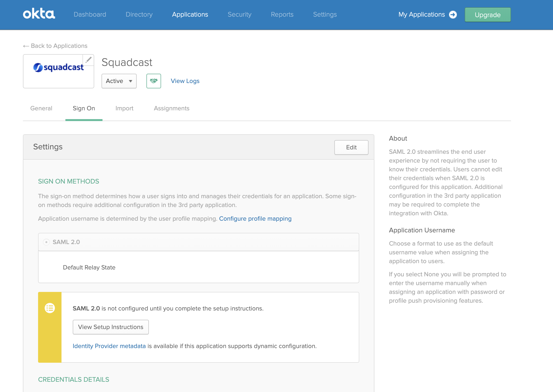Click the View Logs link
This screenshot has width=553, height=392.
click(185, 81)
